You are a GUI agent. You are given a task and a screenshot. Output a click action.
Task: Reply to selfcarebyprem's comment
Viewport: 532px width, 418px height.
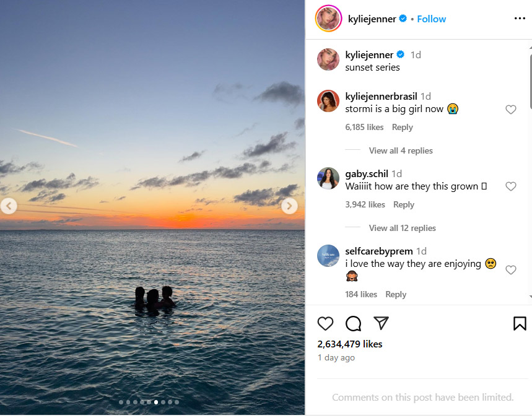click(396, 294)
